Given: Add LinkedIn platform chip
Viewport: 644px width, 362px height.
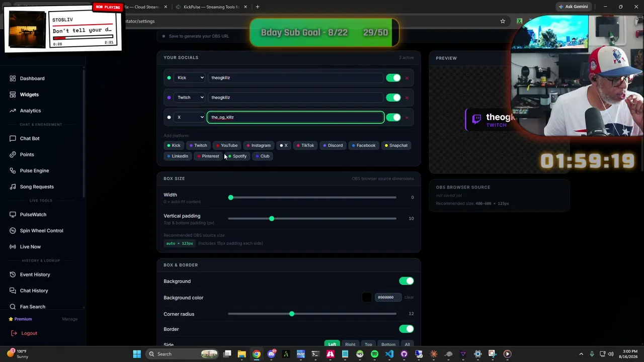Looking at the screenshot, I should [177, 156].
